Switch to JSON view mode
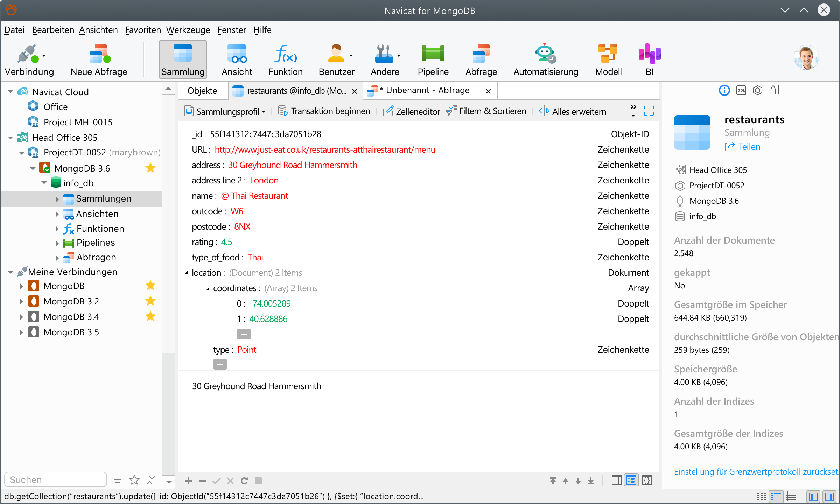 tap(647, 481)
